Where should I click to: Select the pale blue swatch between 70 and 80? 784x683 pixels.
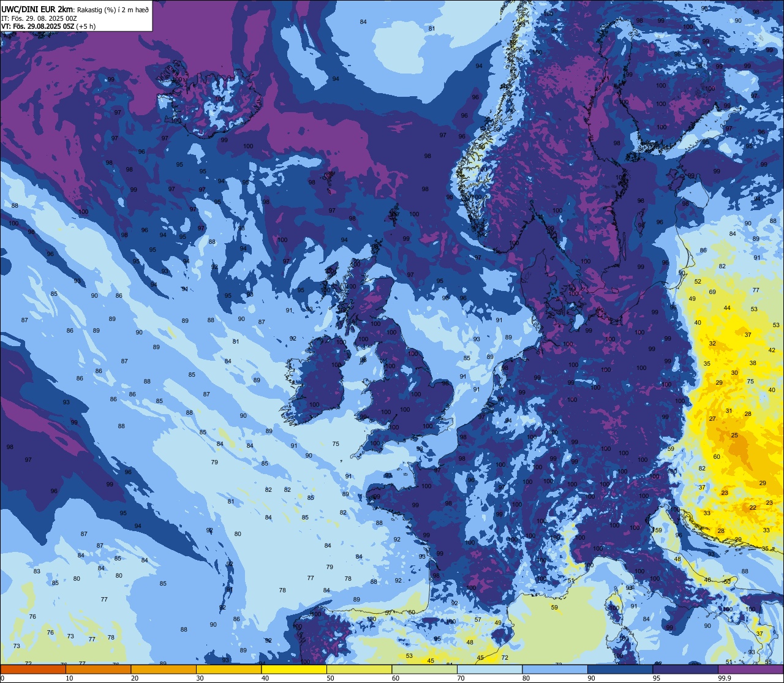click(x=489, y=670)
